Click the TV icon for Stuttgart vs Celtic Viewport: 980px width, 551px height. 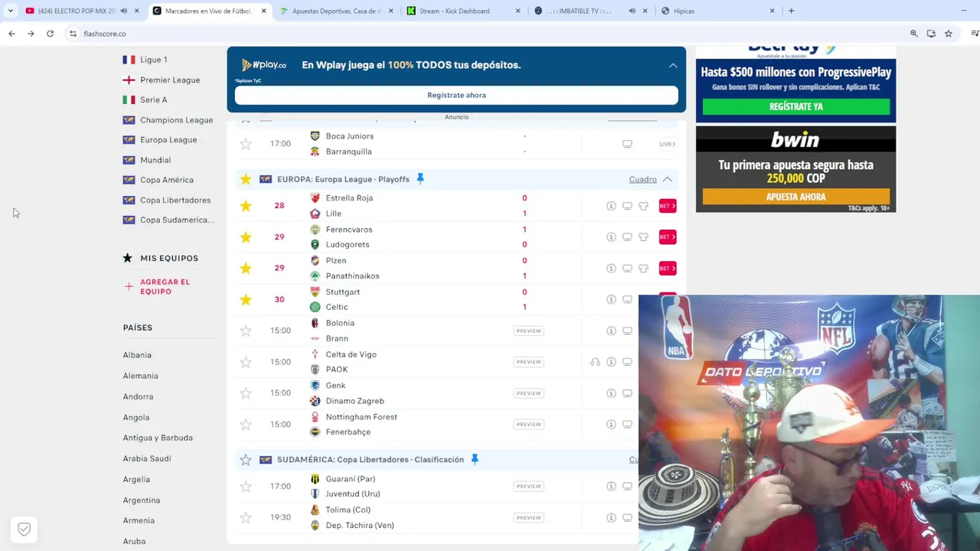click(x=627, y=299)
